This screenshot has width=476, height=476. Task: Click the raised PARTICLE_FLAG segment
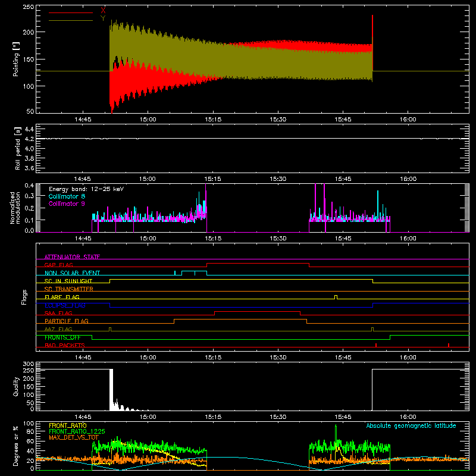tap(240, 320)
